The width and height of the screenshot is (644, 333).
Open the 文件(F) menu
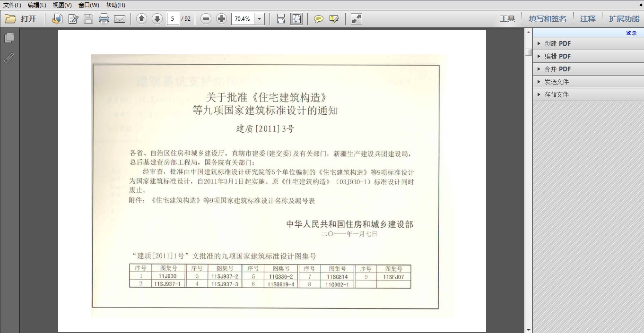(12, 5)
